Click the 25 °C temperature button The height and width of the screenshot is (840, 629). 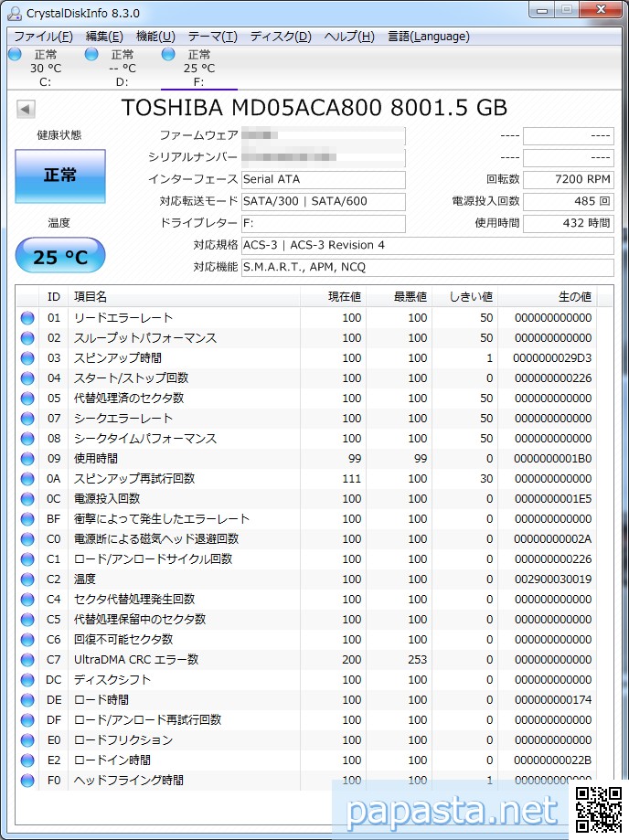tap(60, 257)
